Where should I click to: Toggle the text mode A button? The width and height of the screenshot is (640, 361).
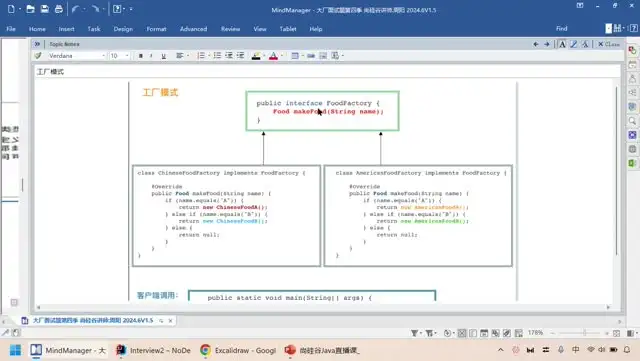click(x=562, y=44)
